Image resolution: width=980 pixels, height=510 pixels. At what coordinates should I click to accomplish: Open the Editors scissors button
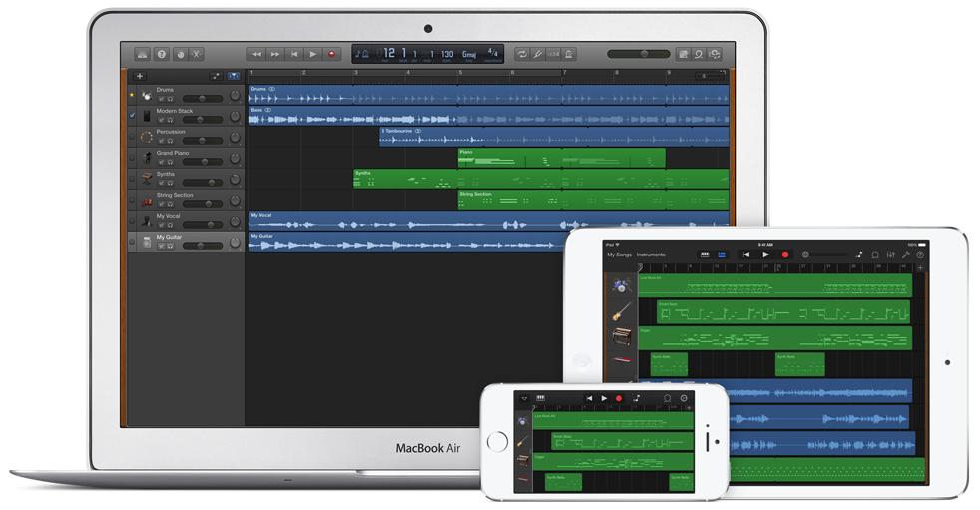[197, 54]
